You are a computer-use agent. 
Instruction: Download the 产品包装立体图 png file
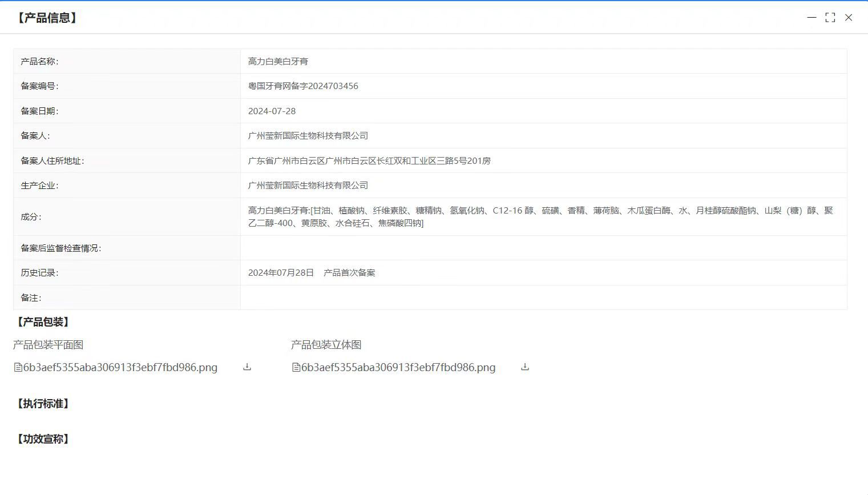point(525,367)
